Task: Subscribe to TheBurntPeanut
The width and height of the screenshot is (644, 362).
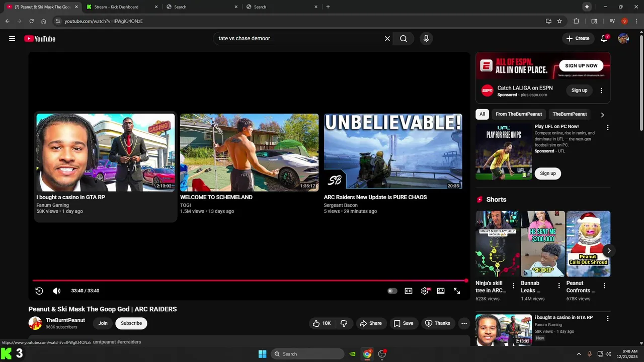Action: [x=131, y=323]
